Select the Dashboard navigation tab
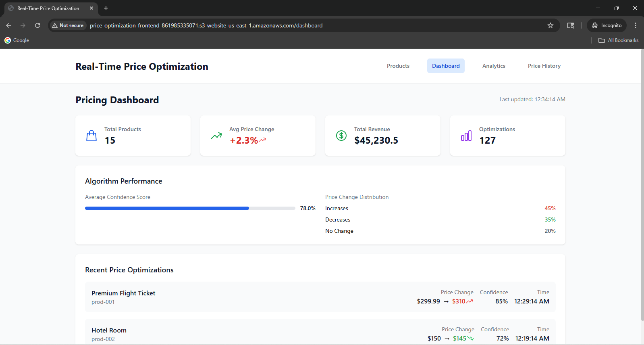This screenshot has height=345, width=644. [x=446, y=66]
